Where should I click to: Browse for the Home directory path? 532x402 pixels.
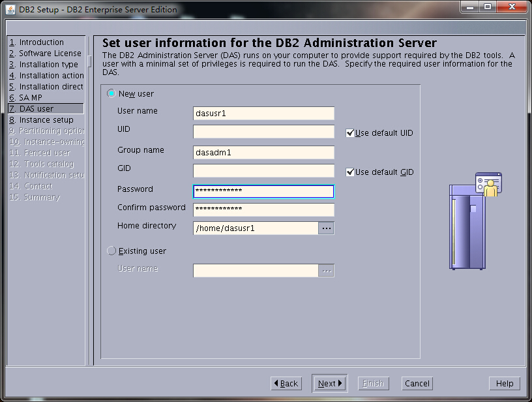point(327,228)
